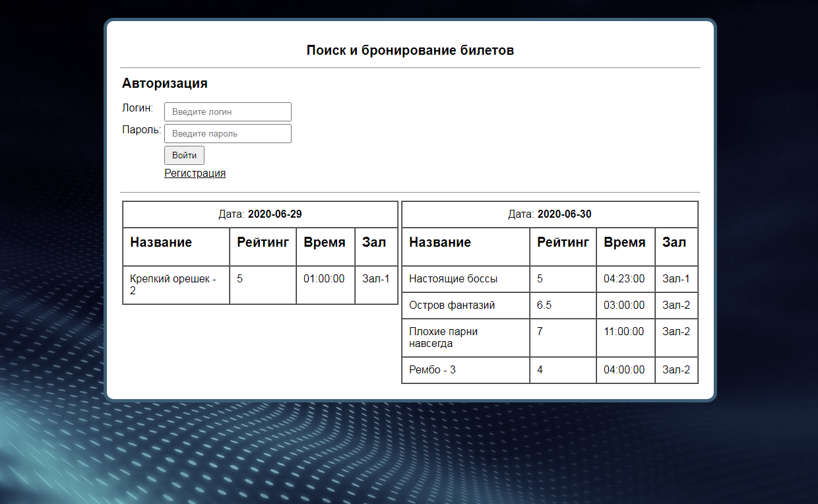Select the Остров фантазий movie cell

point(466,305)
